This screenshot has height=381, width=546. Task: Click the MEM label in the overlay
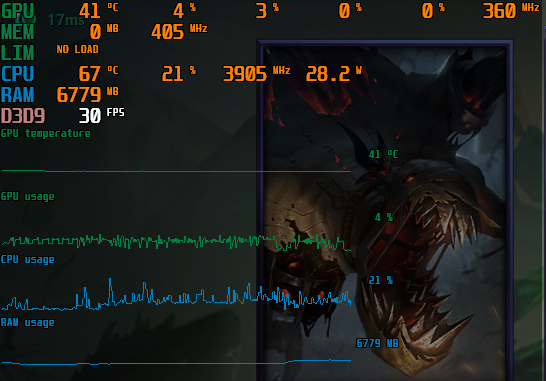[x=18, y=32]
